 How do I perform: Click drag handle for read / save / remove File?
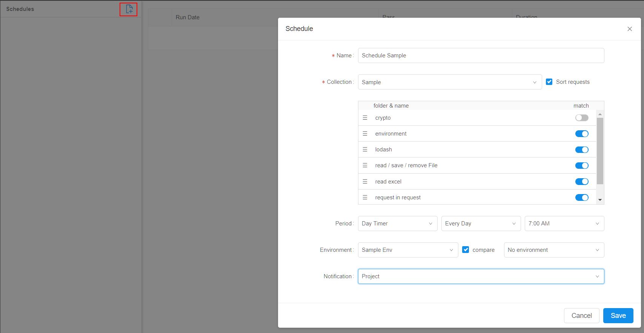tap(365, 165)
